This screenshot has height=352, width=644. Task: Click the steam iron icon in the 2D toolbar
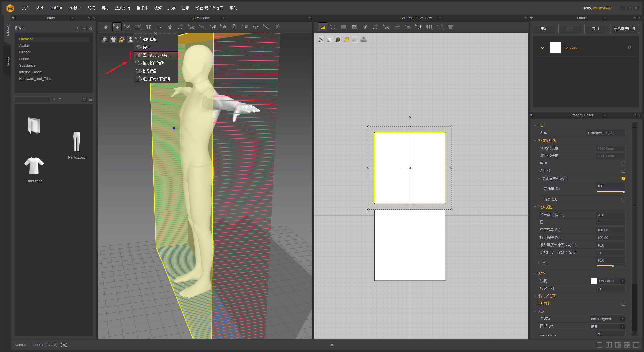tap(397, 27)
